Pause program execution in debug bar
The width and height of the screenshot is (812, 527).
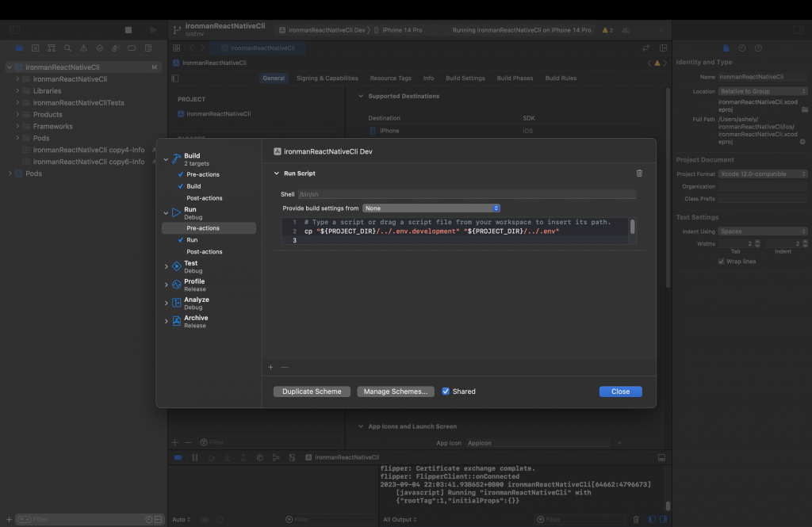pos(195,457)
